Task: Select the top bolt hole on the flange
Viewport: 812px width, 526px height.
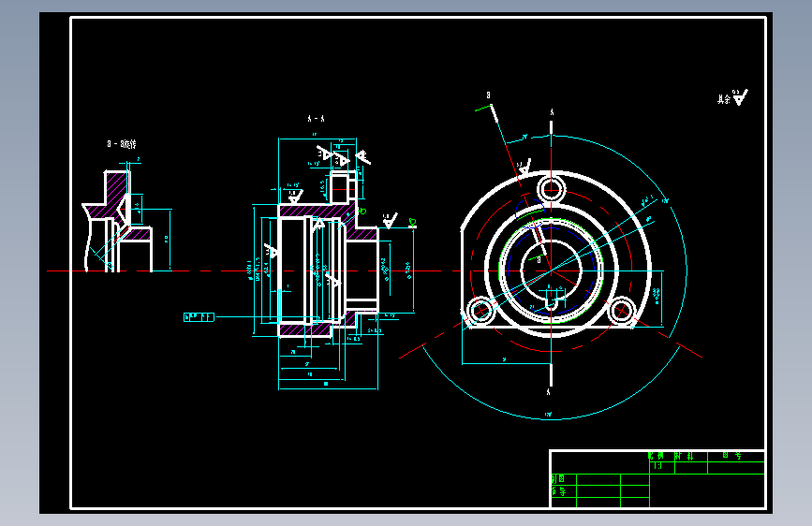Action: pos(551,188)
